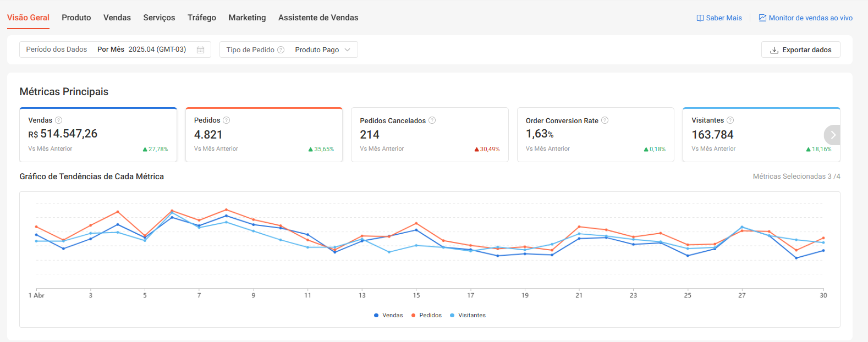
Task: Click the help icon beside Order Conversion Rate
Action: 605,120
